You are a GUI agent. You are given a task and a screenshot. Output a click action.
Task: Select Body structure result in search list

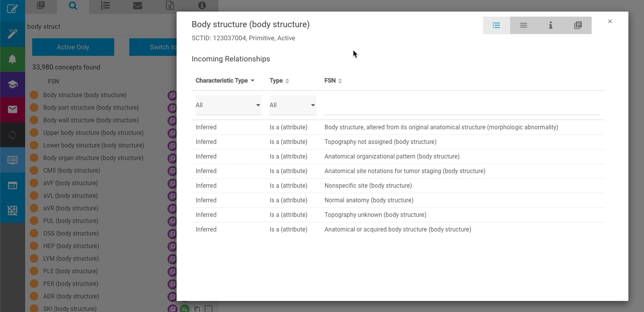(x=85, y=95)
